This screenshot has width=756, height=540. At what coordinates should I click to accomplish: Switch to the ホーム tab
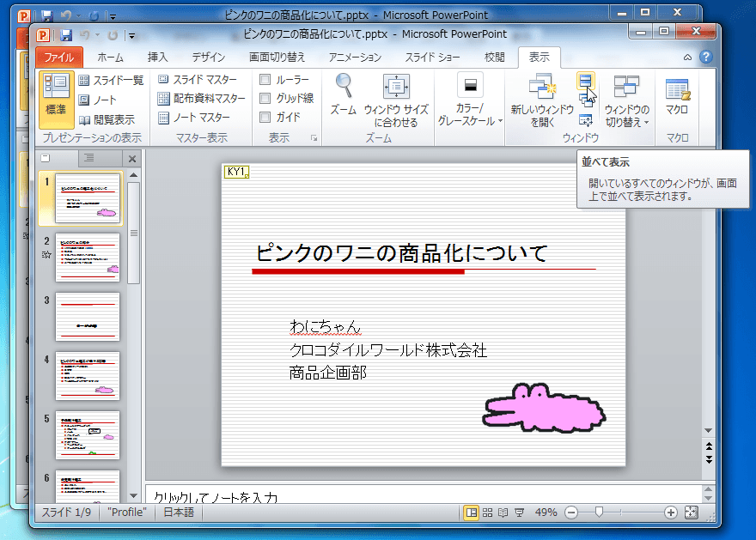coord(111,58)
